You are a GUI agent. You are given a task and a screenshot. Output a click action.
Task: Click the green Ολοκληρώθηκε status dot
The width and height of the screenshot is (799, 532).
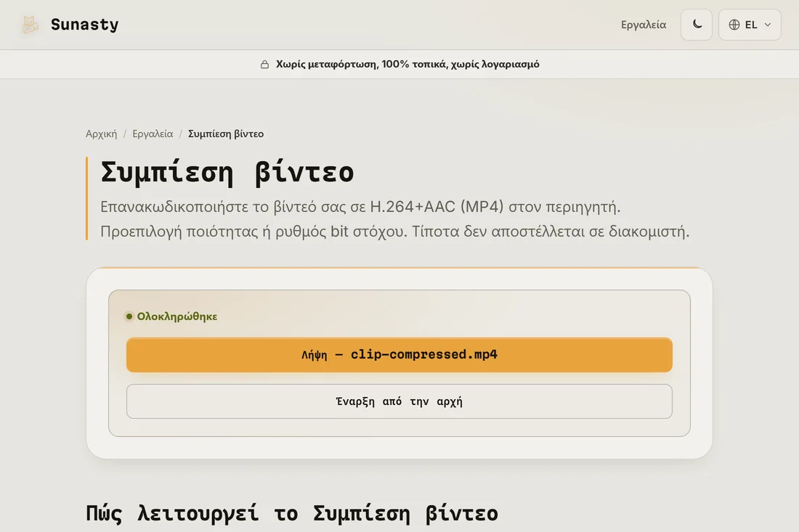click(129, 316)
